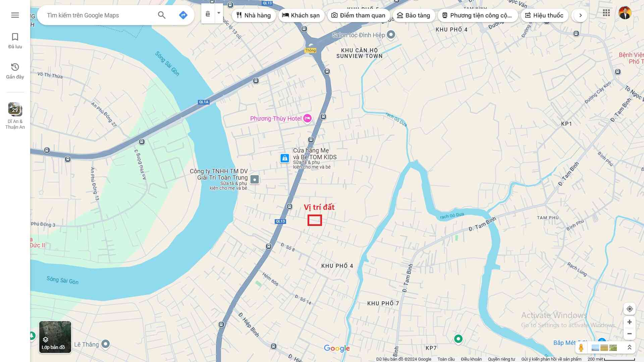Viewport: 644px width, 362px height.
Task: Open Dĩ An & Thuận An thumbnail
Action: pyautogui.click(x=15, y=110)
